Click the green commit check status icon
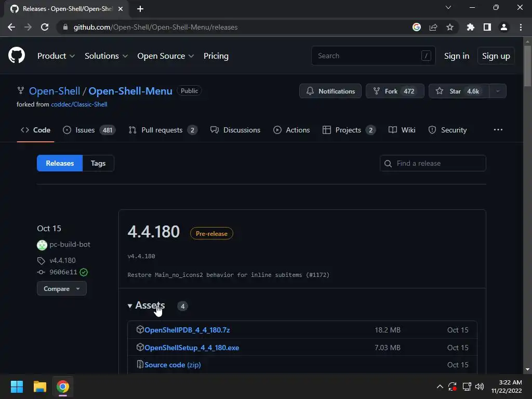 coord(84,272)
